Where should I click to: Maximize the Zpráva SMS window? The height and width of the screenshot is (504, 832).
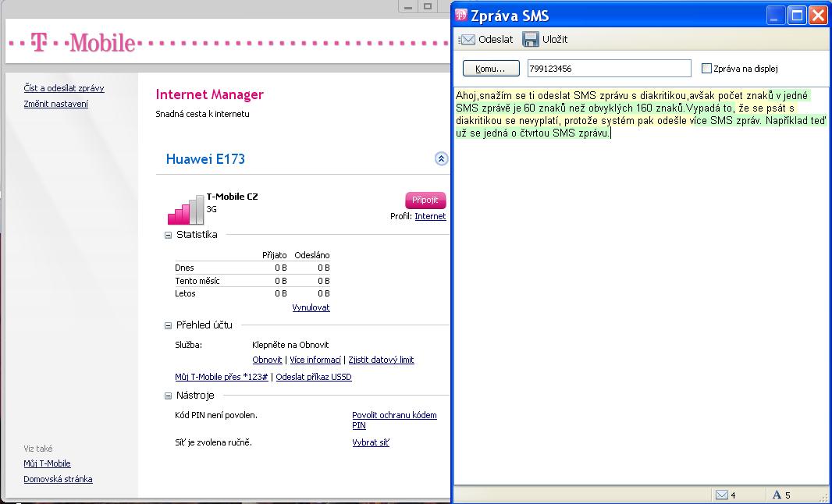pyautogui.click(x=796, y=16)
